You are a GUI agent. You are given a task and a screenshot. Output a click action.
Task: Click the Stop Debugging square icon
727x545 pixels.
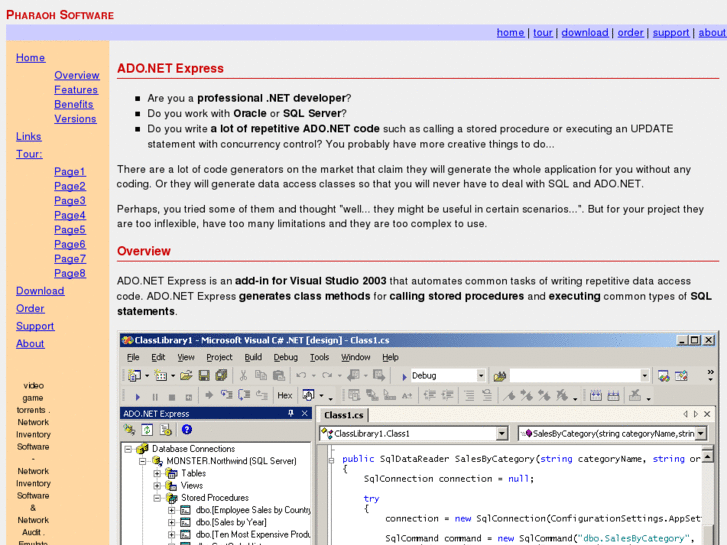pos(172,397)
